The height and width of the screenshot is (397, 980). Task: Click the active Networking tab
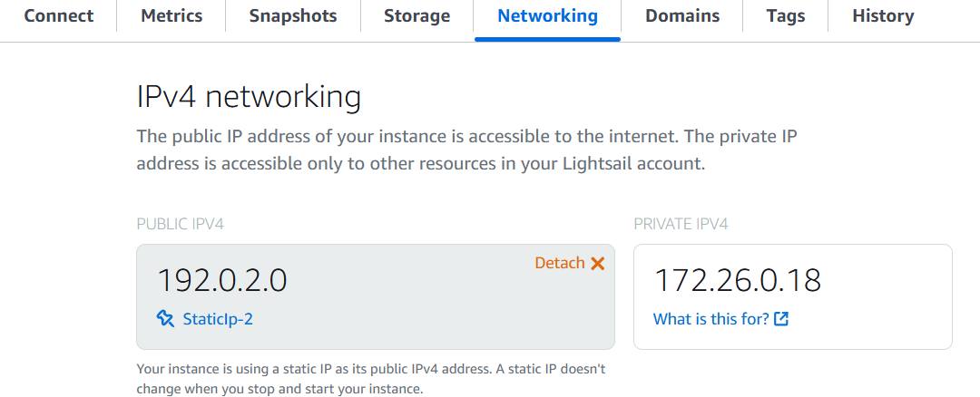(x=547, y=16)
